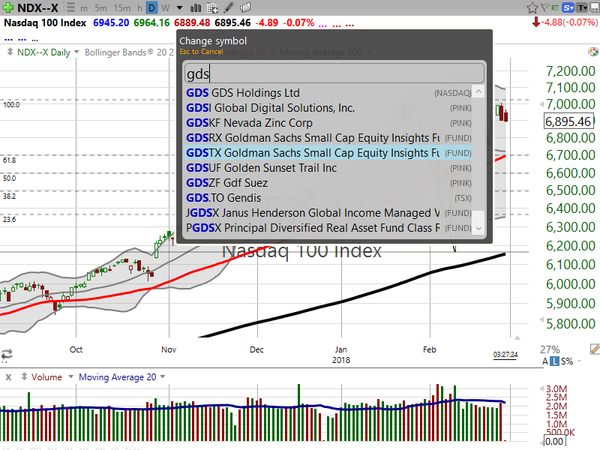Image resolution: width=600 pixels, height=450 pixels.
Task: Open the watchlist list icon beside NDX--X
Action: click(x=69, y=7)
